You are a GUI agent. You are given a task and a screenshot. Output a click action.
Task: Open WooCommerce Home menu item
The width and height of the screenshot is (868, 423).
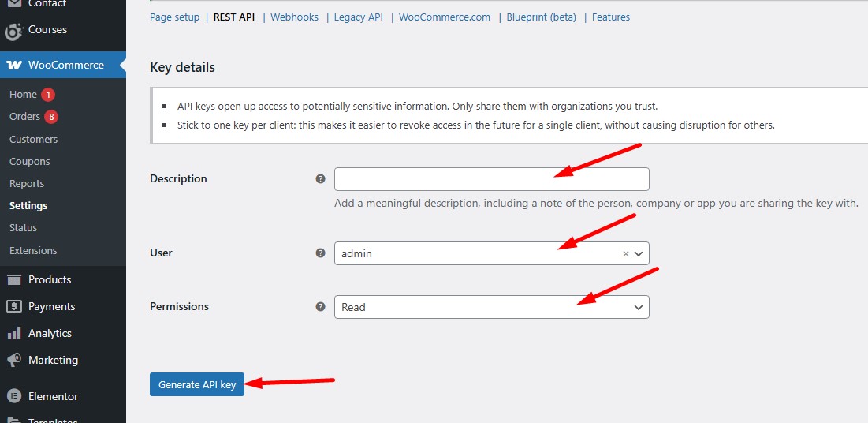pos(23,94)
